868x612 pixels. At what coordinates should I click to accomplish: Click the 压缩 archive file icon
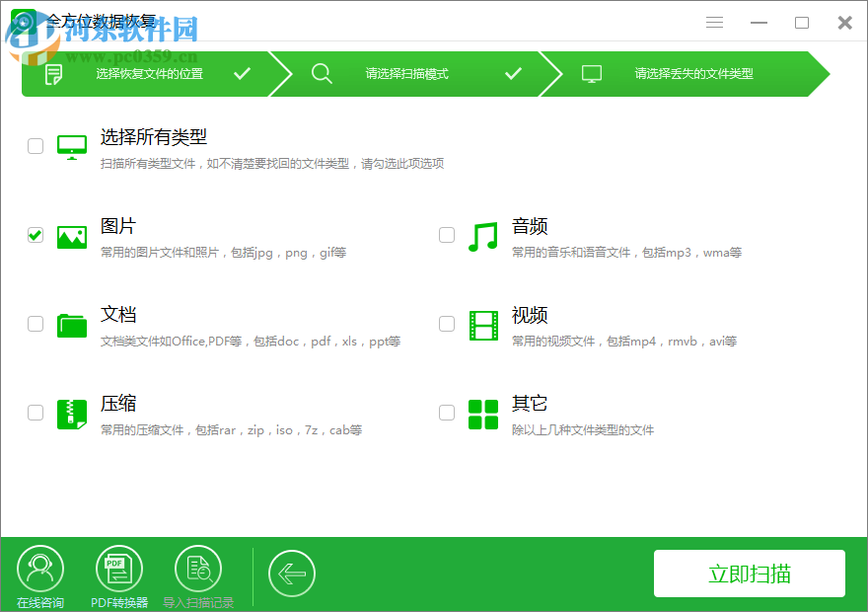[x=71, y=414]
